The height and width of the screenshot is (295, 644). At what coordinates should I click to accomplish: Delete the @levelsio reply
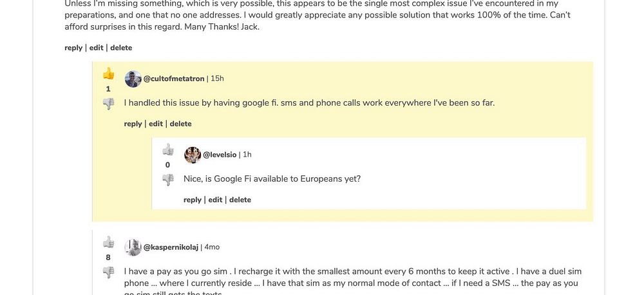[x=240, y=200]
